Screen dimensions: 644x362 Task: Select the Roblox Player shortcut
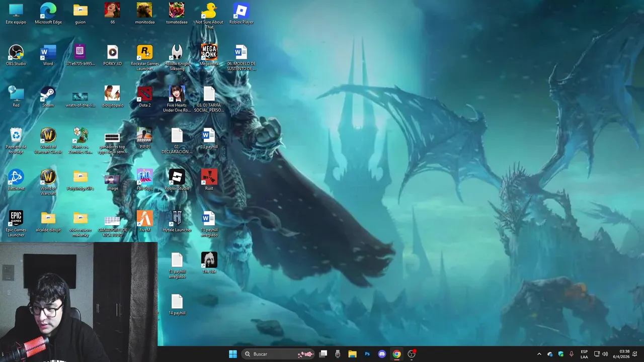(x=242, y=14)
